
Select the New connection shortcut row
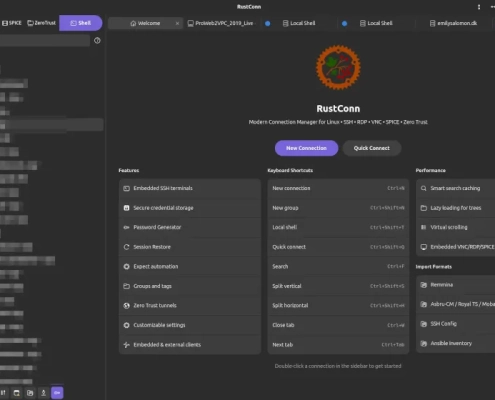[338, 188]
